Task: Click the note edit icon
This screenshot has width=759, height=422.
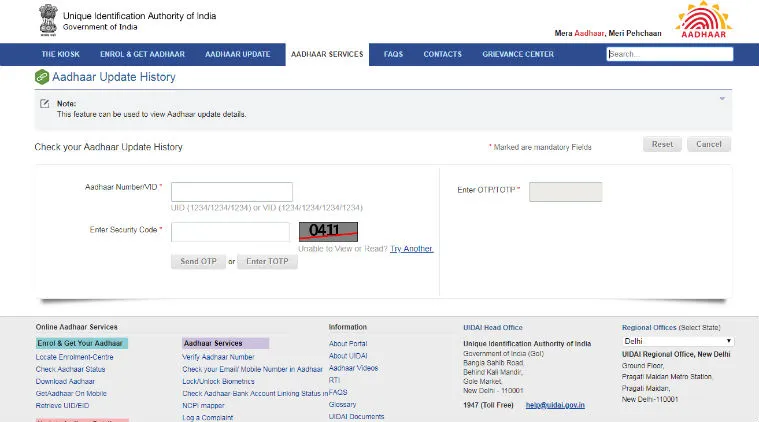Action: coord(45,104)
